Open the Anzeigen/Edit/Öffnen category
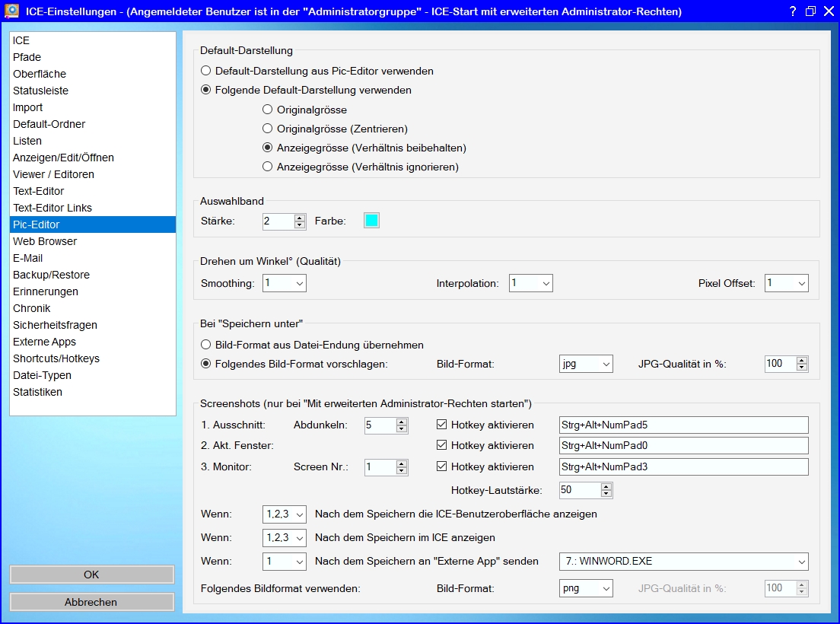This screenshot has height=624, width=840. tap(93, 158)
